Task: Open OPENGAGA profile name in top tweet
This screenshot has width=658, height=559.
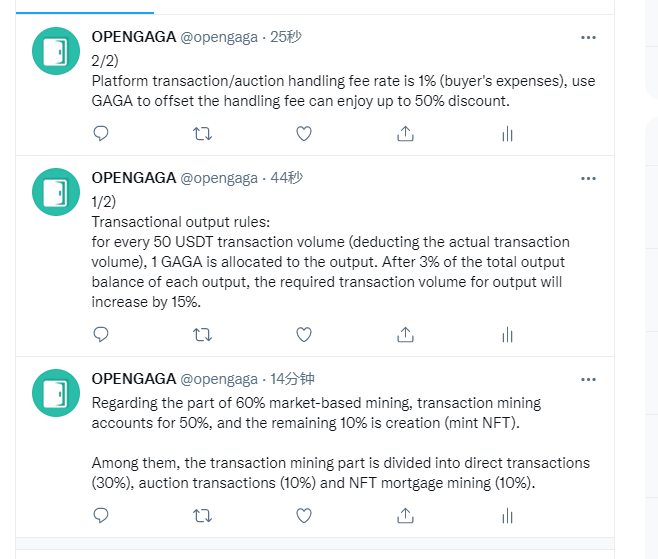Action: click(134, 37)
